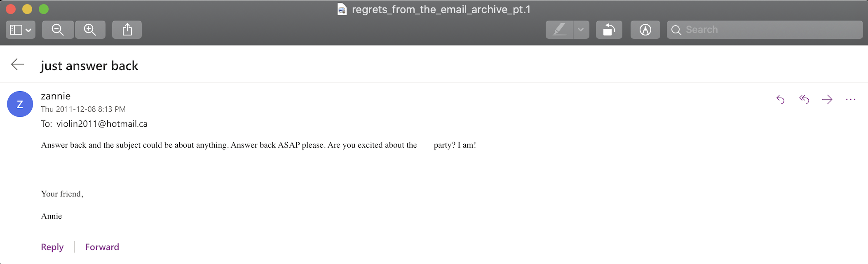The image size is (868, 264).
Task: Click the Forward link below message
Action: click(102, 247)
